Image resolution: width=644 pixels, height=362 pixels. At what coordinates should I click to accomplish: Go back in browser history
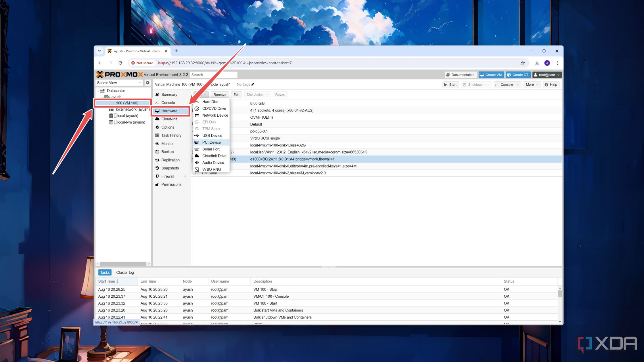100,63
